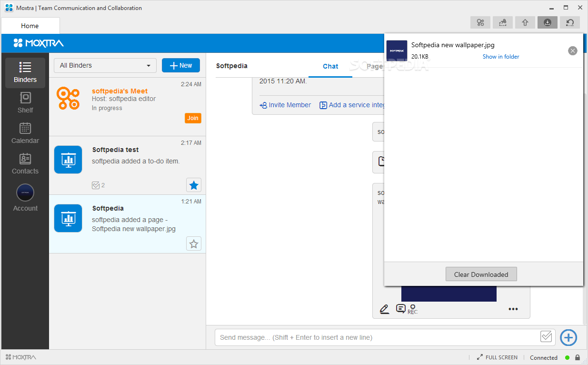Open the Shelf sidebar section
This screenshot has width=588, height=365.
pyautogui.click(x=25, y=103)
